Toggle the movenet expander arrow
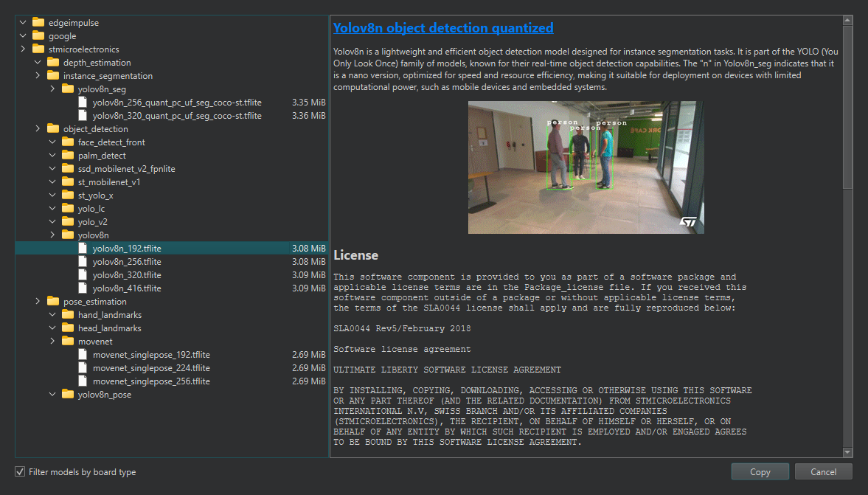The height and width of the screenshot is (495, 868). tap(52, 342)
